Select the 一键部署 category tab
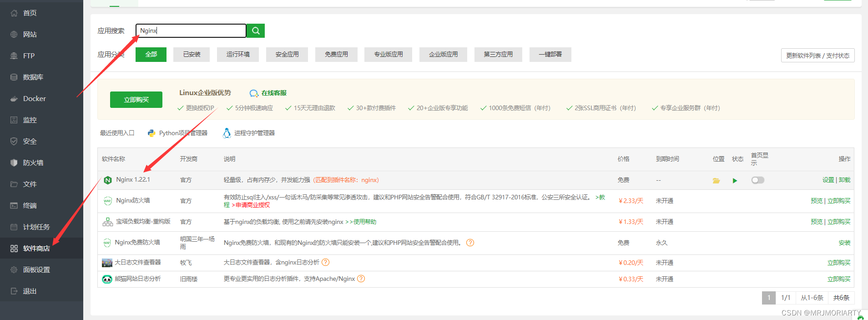This screenshot has height=320, width=868. click(x=550, y=54)
